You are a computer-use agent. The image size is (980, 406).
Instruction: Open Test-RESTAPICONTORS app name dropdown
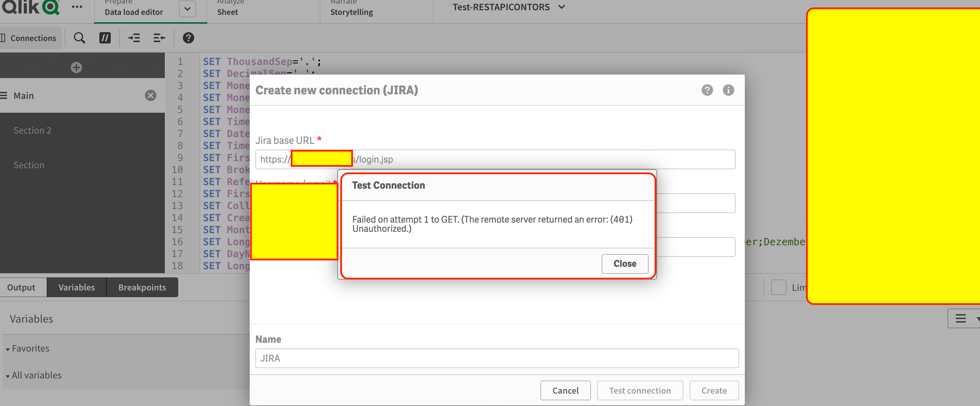pyautogui.click(x=562, y=7)
